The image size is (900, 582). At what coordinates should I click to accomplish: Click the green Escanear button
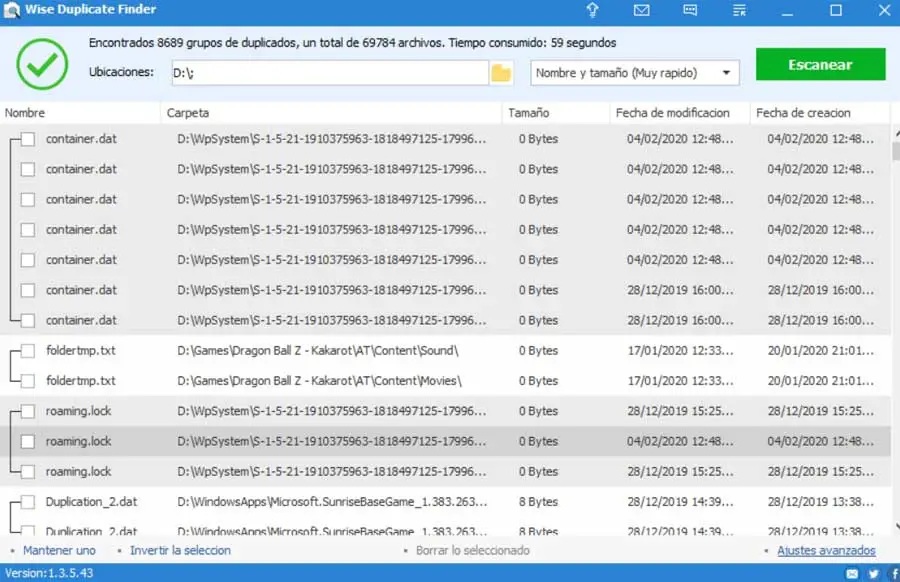click(820, 64)
